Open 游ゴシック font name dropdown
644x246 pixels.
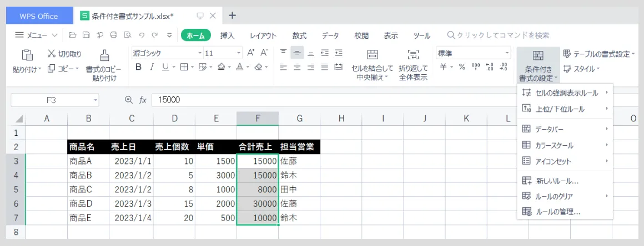tap(200, 53)
